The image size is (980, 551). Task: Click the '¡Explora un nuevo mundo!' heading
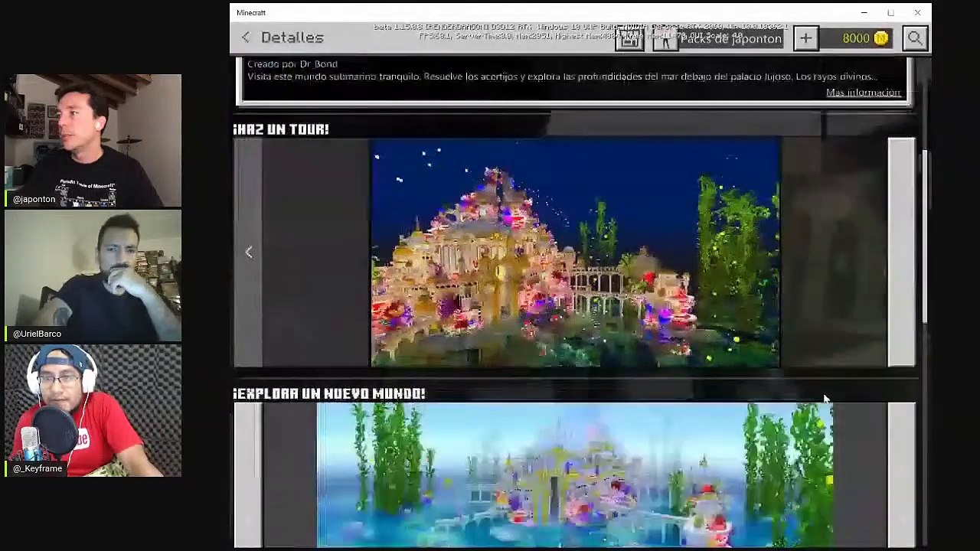(329, 393)
